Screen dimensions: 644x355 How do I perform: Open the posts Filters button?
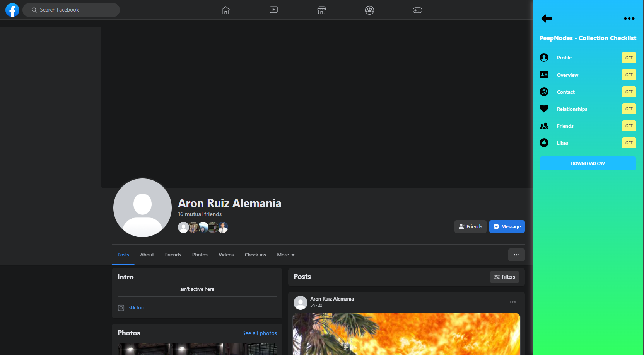(x=504, y=277)
